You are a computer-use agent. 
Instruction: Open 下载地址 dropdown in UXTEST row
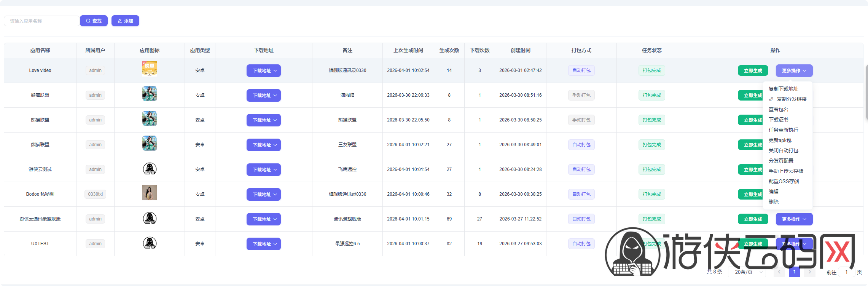pyautogui.click(x=263, y=244)
